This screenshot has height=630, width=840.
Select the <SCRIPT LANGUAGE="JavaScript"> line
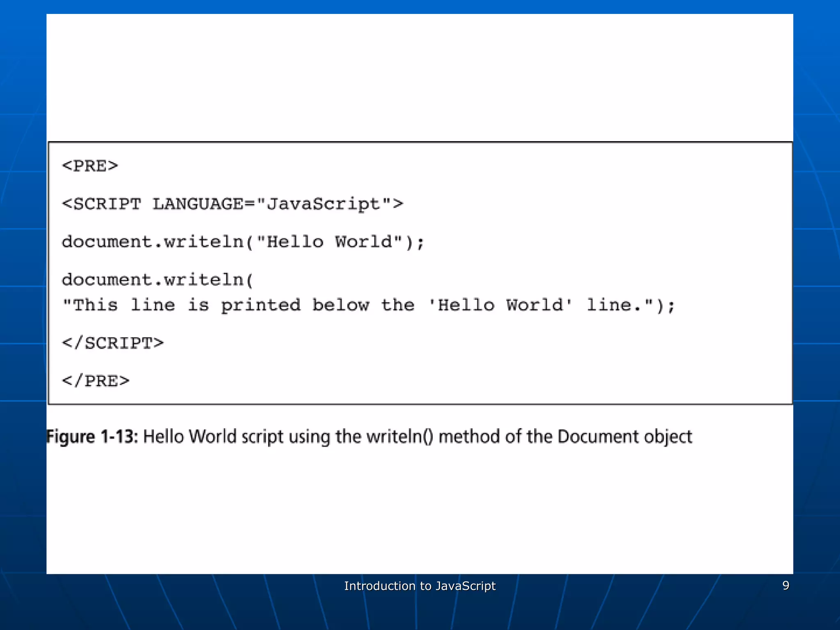[x=233, y=204]
